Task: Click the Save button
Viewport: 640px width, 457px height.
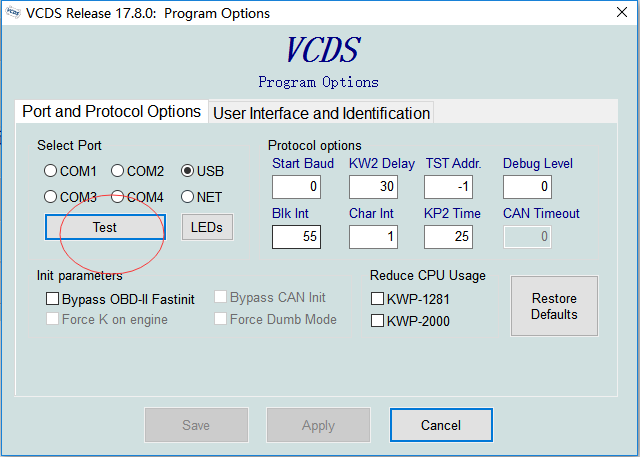Action: [196, 425]
